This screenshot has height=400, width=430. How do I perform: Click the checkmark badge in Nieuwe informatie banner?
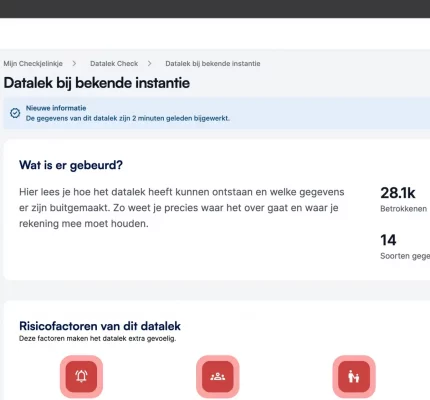15,113
